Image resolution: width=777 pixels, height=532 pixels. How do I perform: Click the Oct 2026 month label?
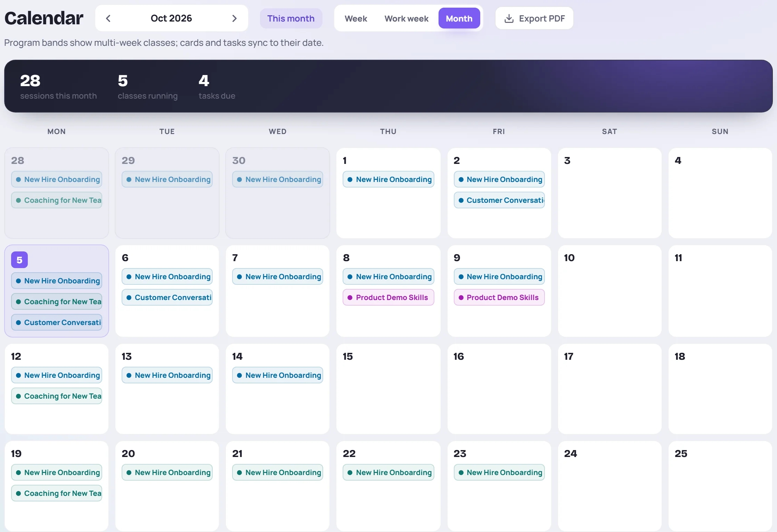click(x=171, y=18)
